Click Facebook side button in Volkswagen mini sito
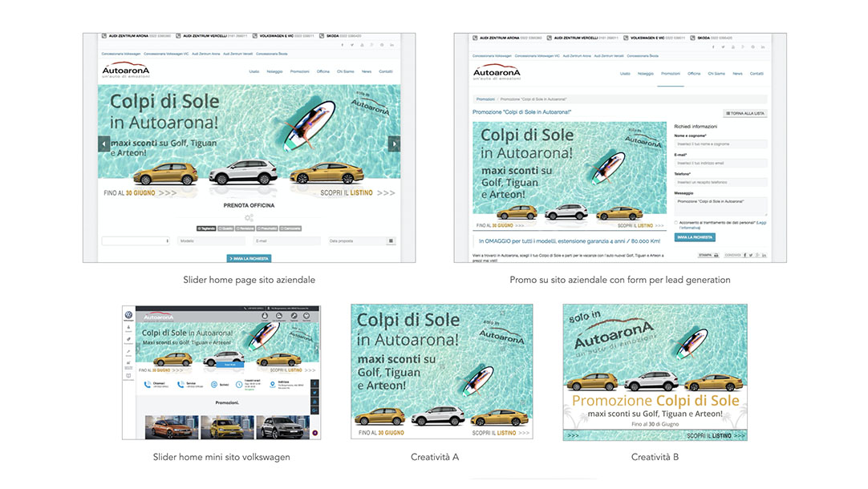 pyautogui.click(x=315, y=383)
